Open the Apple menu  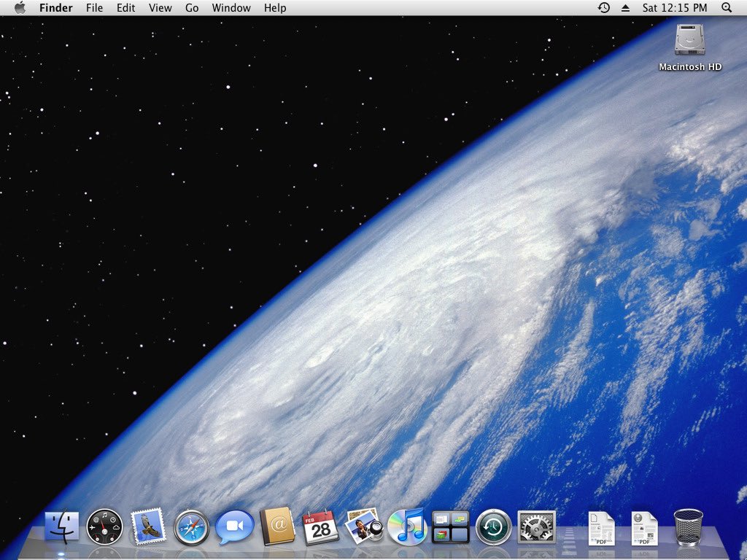[x=20, y=7]
